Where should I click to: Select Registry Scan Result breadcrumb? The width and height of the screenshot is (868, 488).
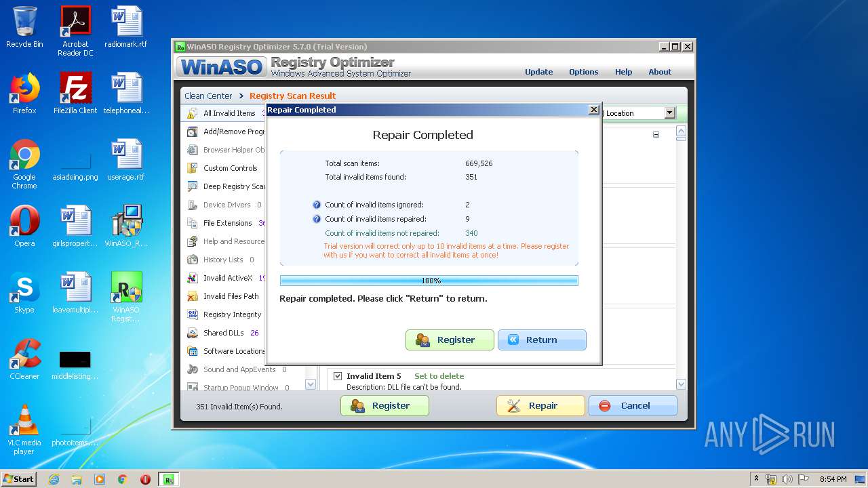pos(292,96)
